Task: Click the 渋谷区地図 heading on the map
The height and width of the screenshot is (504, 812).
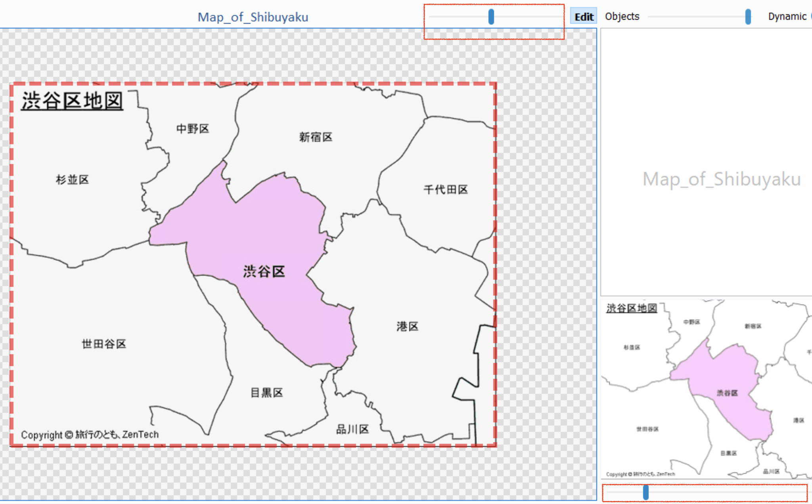Action: [72, 101]
